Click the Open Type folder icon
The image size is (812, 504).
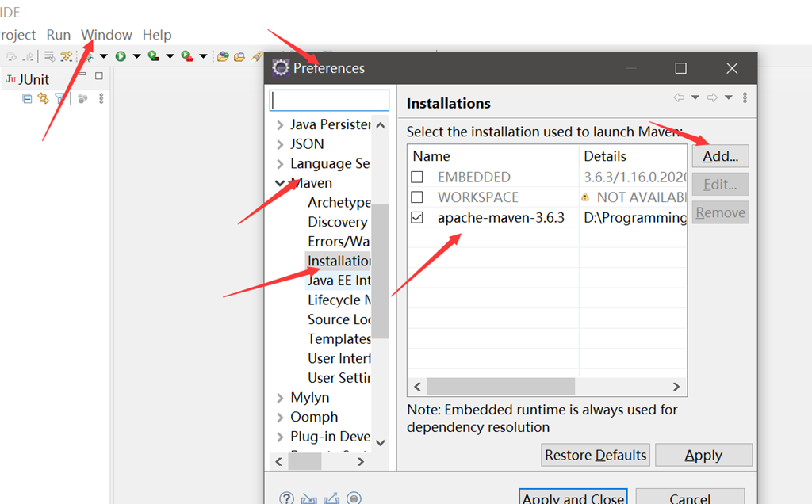point(223,56)
